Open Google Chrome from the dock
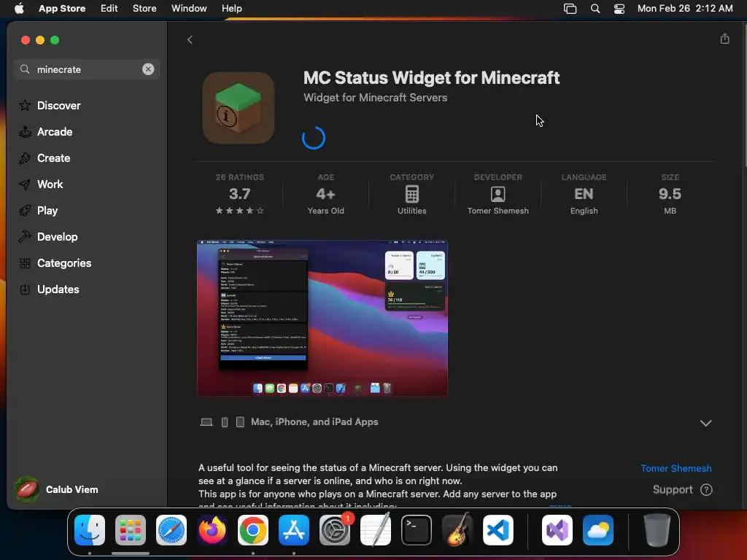The width and height of the screenshot is (747, 560). click(253, 530)
